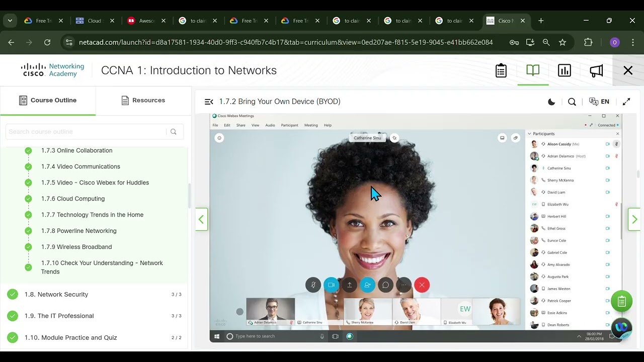Open 1.7.9 Wireless Broadband
The image size is (644, 362).
[x=76, y=247]
